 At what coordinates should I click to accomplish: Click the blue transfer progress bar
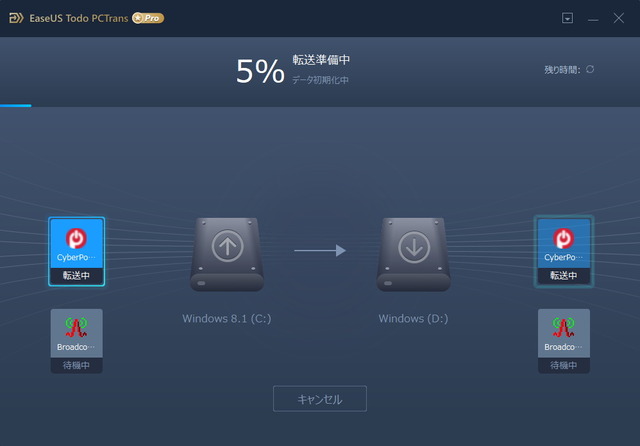click(16, 106)
